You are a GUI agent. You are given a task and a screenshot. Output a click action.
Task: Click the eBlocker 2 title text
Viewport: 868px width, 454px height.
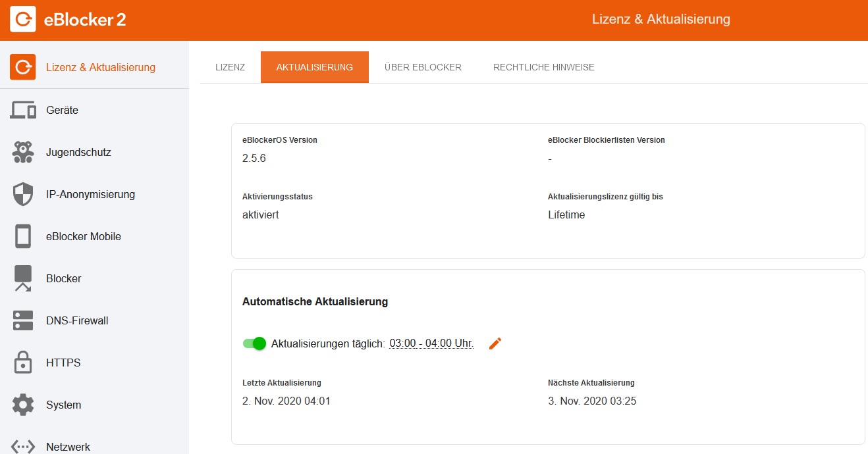pyautogui.click(x=85, y=20)
